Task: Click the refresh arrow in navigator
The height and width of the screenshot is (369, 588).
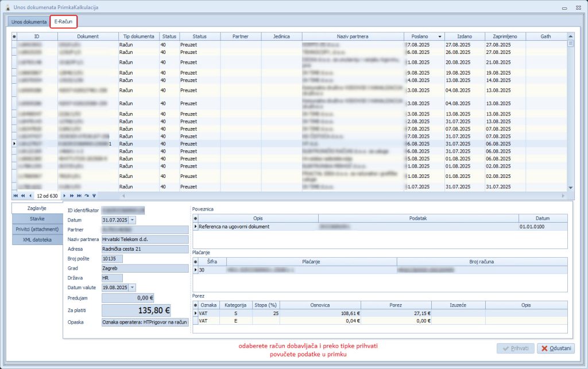Action: click(87, 196)
